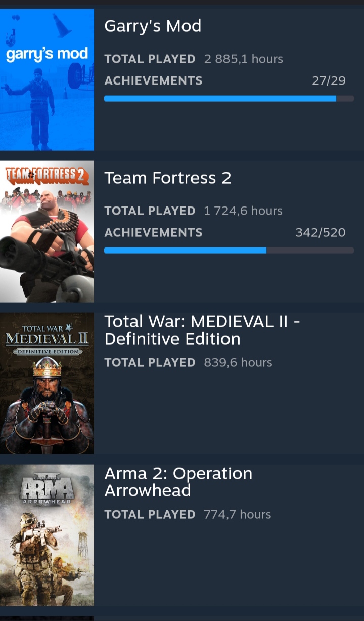Select the 2 885,1 hours playtime value
Screen dimensions: 364x621
point(244,59)
